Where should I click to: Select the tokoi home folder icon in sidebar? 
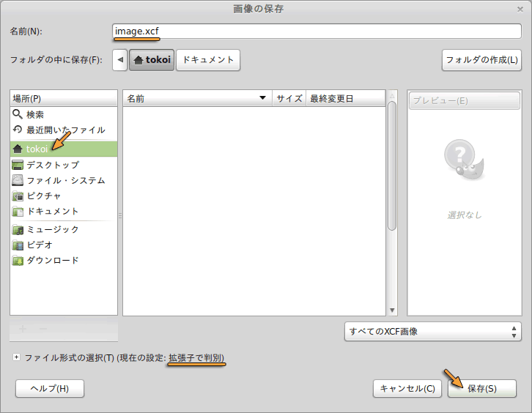(18, 149)
